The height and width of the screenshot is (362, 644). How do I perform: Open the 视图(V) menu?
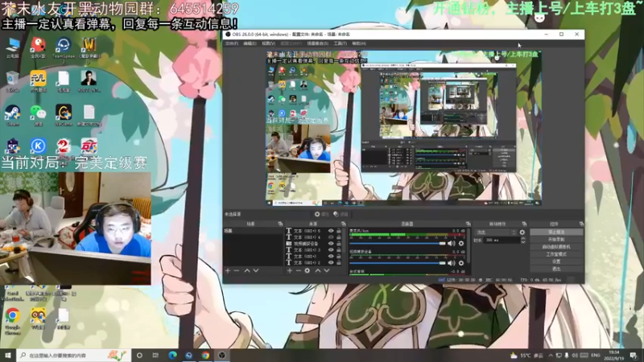click(269, 43)
